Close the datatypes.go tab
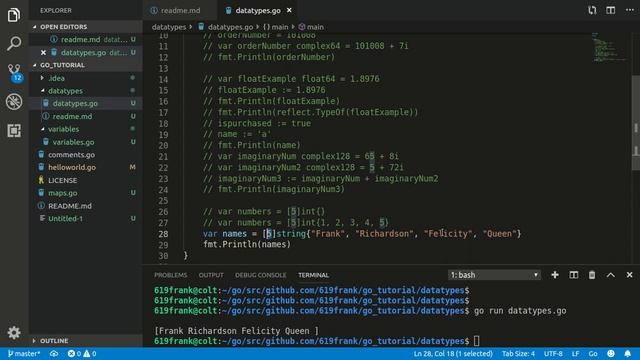Image resolution: width=640 pixels, height=360 pixels. click(x=289, y=10)
